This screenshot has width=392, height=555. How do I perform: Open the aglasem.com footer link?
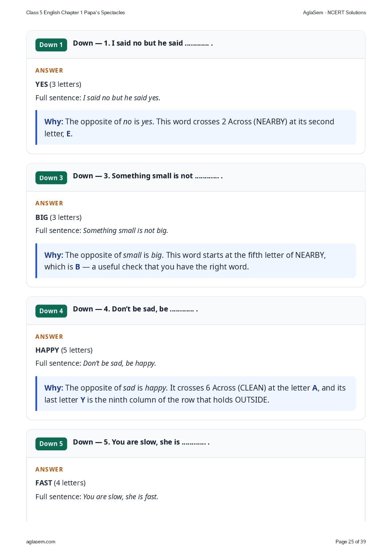[x=41, y=542]
